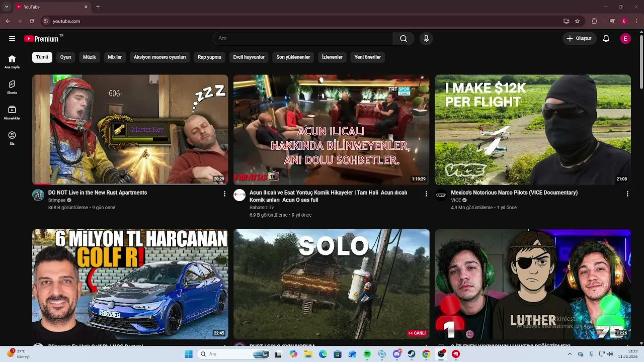
Task: Open the Chrome three-dot menu
Action: [636, 21]
